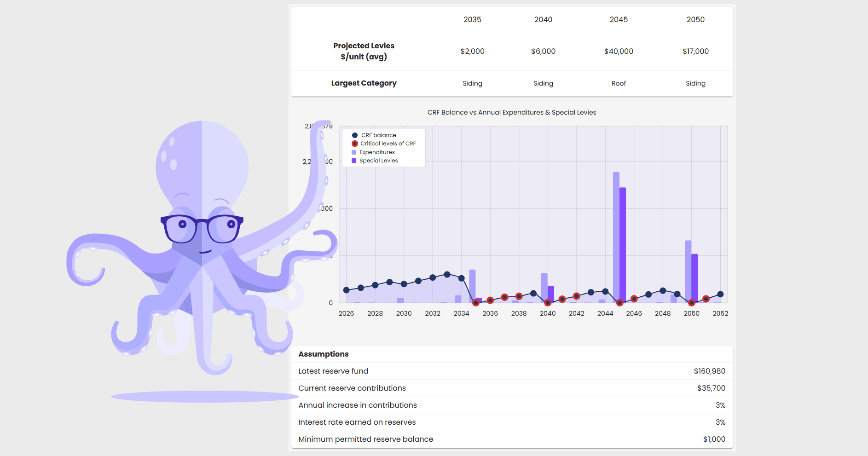This screenshot has width=868, height=456.
Task: Click Projected Levies $/unit row label
Action: pyautogui.click(x=364, y=51)
